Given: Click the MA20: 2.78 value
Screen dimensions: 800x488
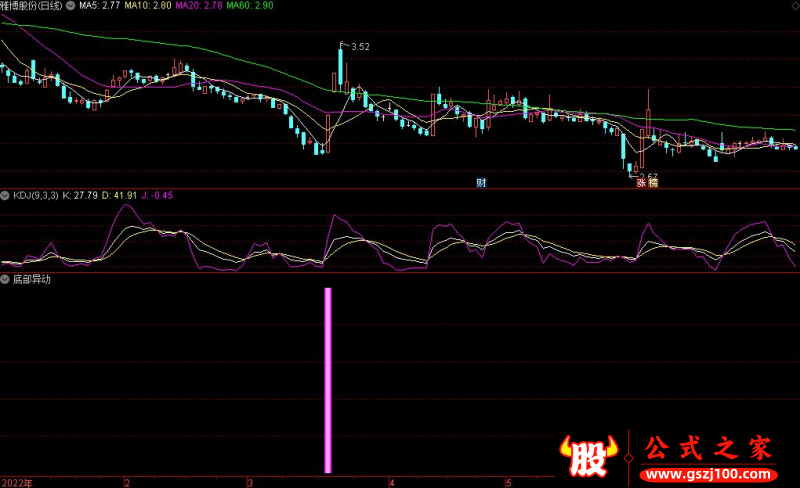Looking at the screenshot, I should [x=199, y=6].
